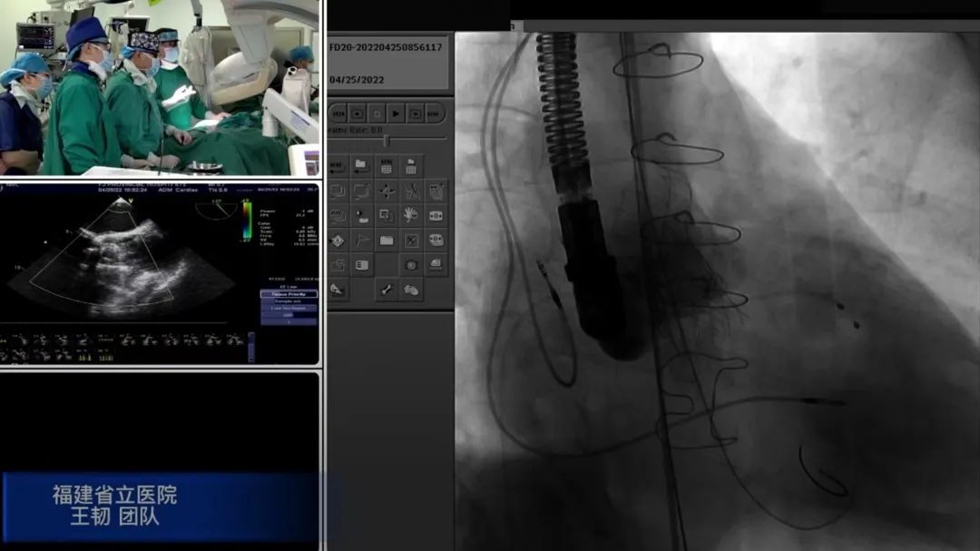Click the operating room camera feed
The width and height of the screenshot is (980, 551).
(160, 88)
